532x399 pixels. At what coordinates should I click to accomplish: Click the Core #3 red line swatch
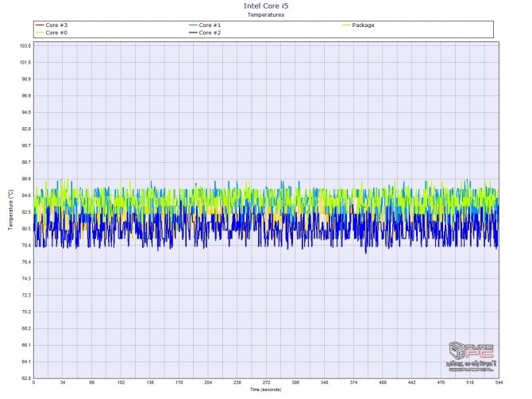(x=40, y=25)
